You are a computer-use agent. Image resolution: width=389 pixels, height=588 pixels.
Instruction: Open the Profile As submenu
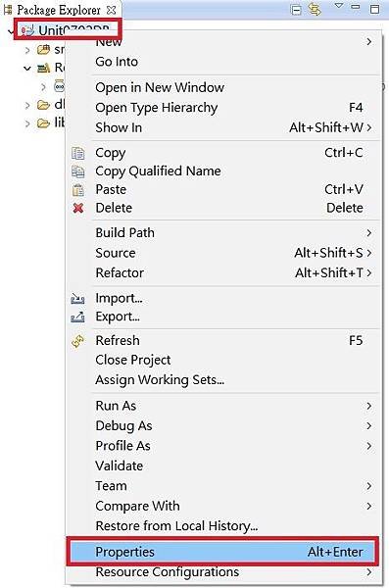(x=223, y=446)
